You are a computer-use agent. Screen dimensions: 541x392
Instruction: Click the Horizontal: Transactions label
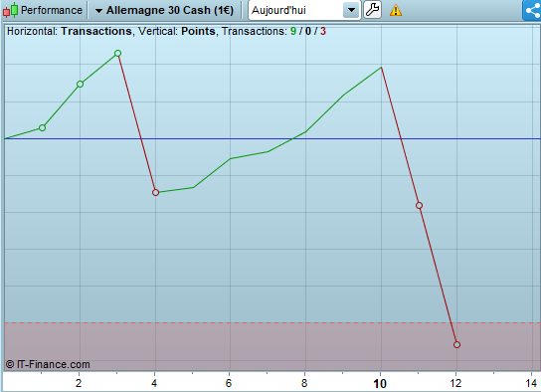[x=70, y=31]
